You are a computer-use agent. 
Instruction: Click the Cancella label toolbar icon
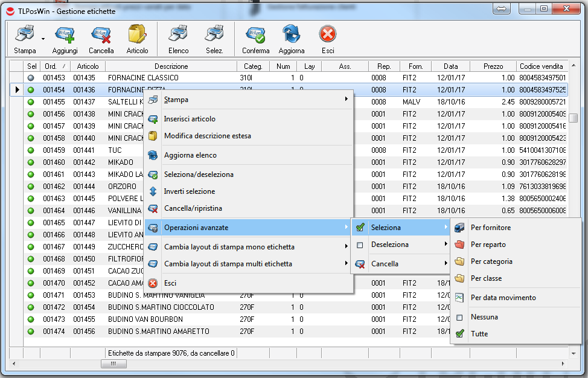[x=101, y=34]
